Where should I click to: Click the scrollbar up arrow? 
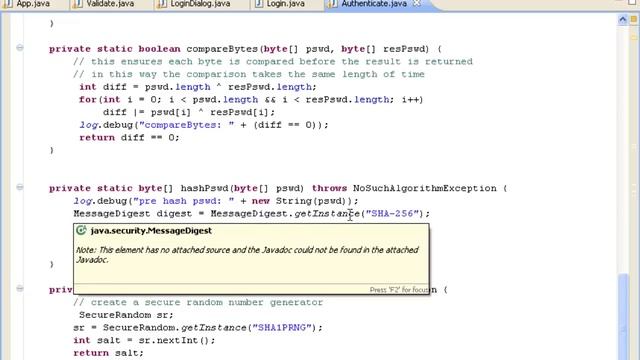622,19
